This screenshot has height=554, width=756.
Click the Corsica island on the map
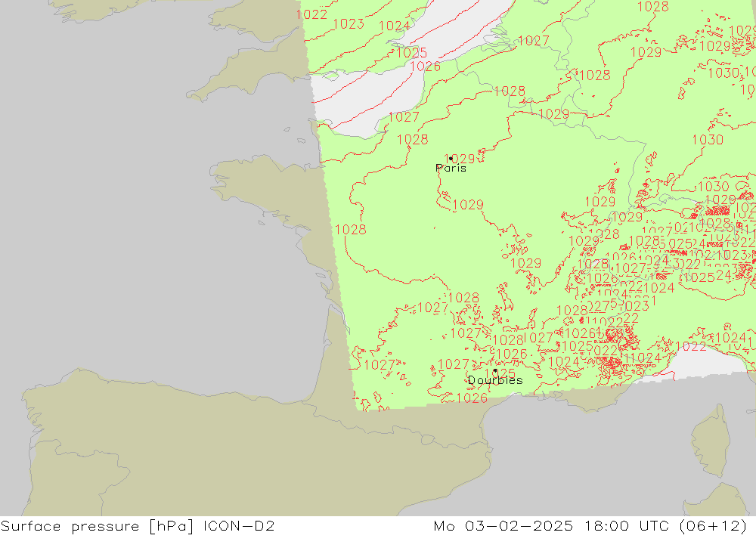(710, 440)
